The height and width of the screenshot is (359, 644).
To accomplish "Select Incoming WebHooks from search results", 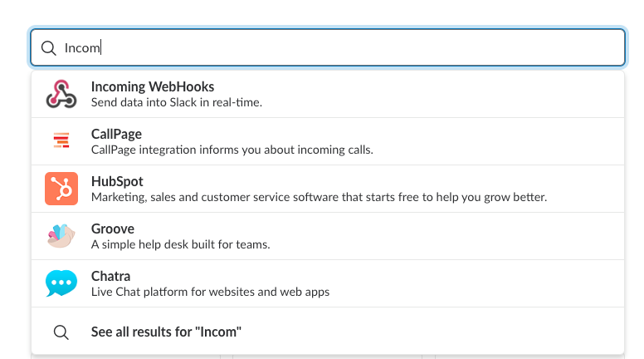I will (x=153, y=87).
